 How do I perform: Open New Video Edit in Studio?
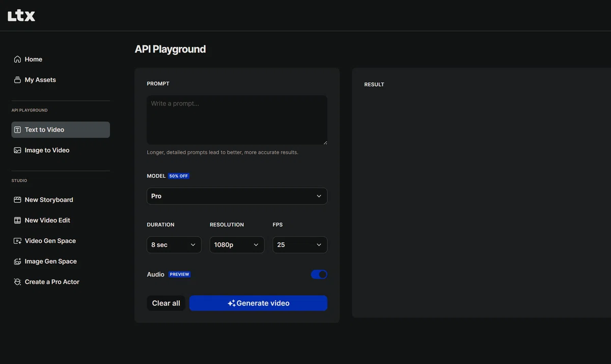(61, 220)
